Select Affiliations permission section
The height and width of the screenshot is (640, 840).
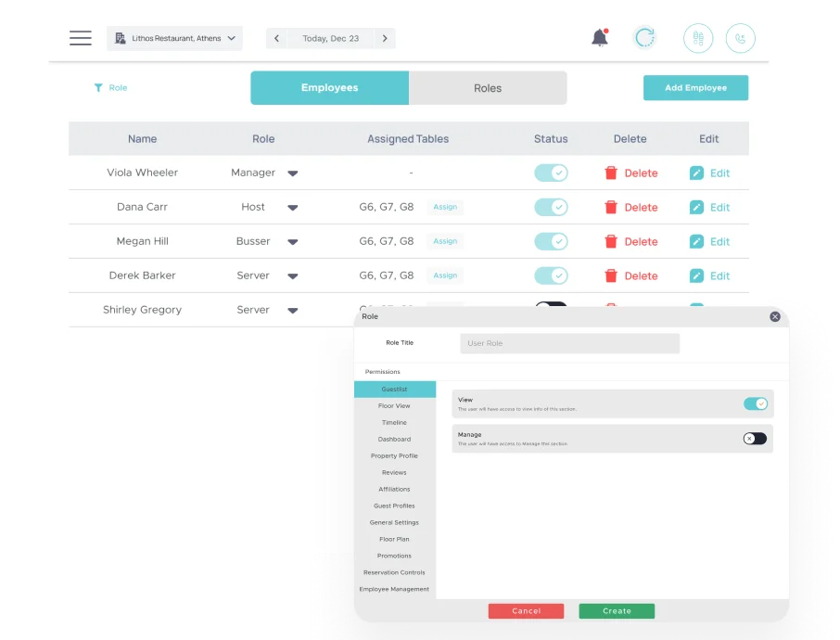coord(395,489)
